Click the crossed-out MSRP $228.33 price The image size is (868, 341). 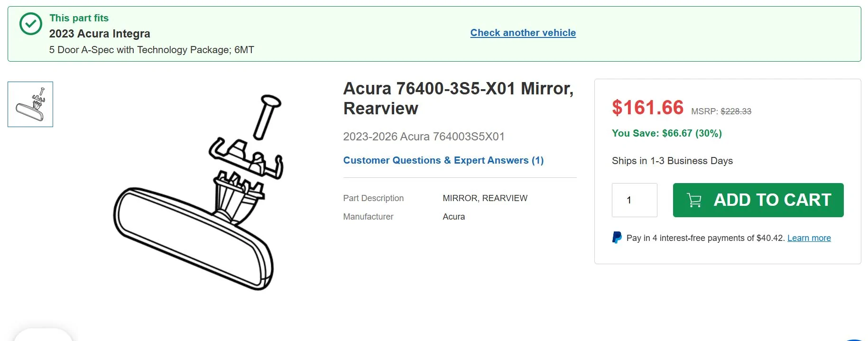(735, 111)
